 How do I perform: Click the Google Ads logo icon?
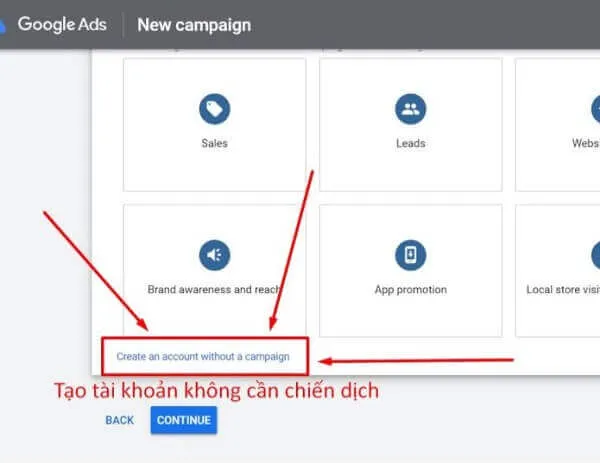[x=4, y=25]
